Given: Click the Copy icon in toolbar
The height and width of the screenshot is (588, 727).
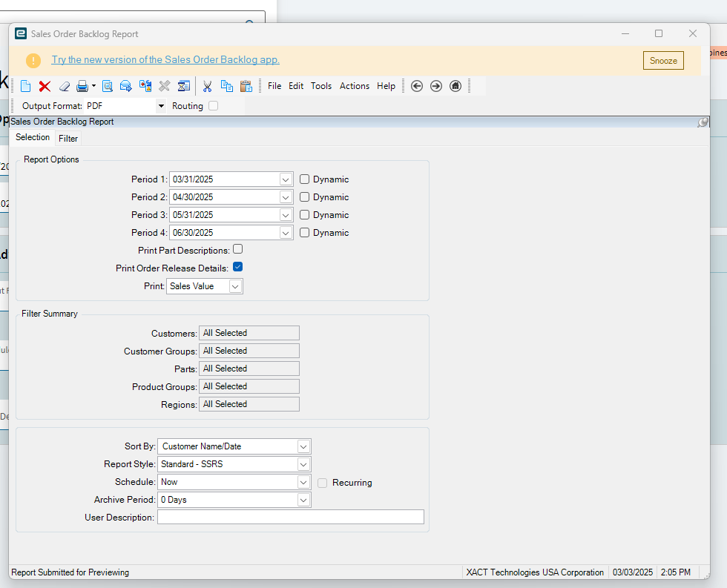Looking at the screenshot, I should point(227,86).
